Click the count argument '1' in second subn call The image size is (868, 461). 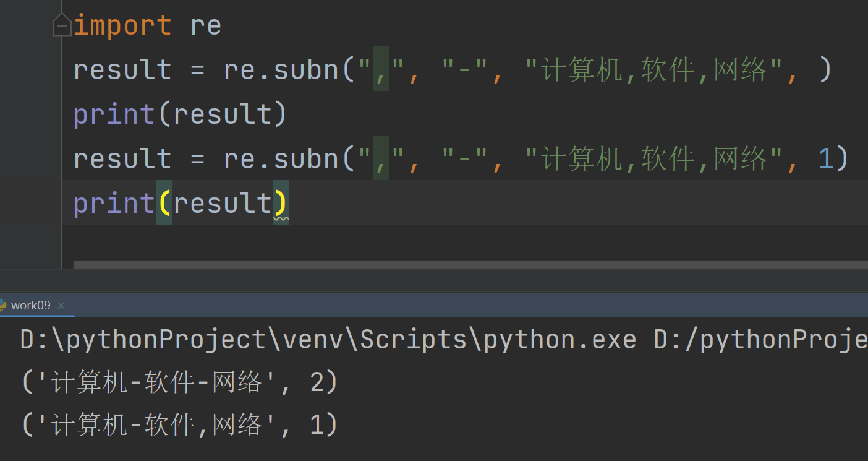pyautogui.click(x=826, y=159)
